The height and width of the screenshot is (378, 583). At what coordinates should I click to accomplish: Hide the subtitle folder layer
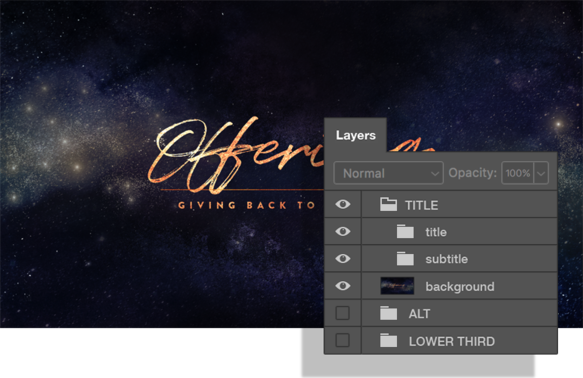(x=342, y=258)
